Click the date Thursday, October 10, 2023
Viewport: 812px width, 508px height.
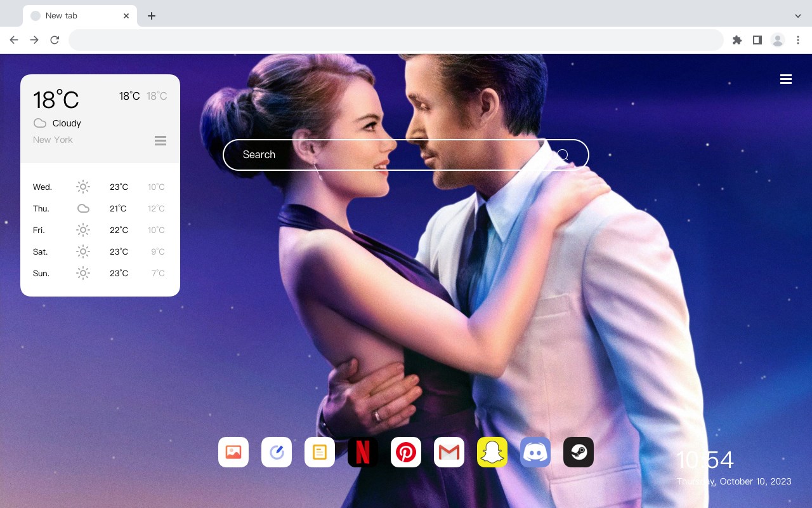(734, 481)
